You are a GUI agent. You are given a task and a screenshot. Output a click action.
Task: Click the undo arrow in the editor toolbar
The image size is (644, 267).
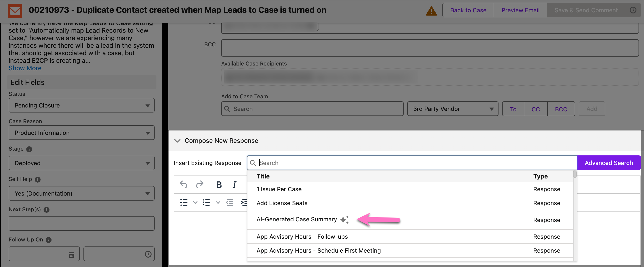183,185
